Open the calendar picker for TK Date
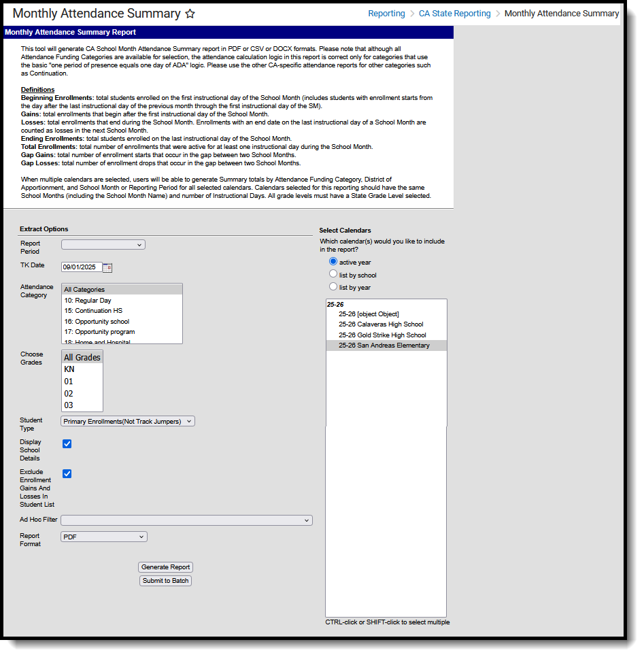The image size is (644, 657). coord(108,267)
